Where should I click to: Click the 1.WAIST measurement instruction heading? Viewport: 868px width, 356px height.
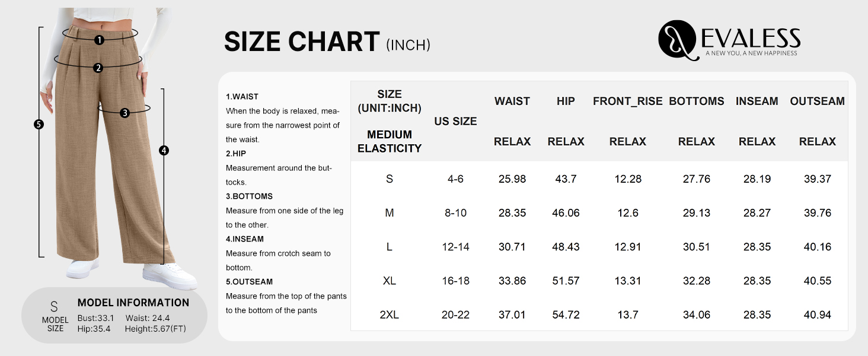click(x=242, y=97)
